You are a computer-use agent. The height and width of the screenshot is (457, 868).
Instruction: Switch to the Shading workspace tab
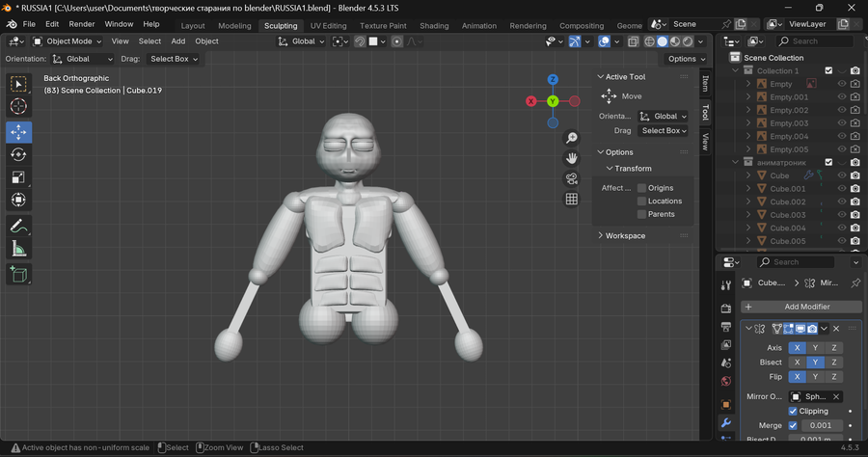pyautogui.click(x=434, y=26)
